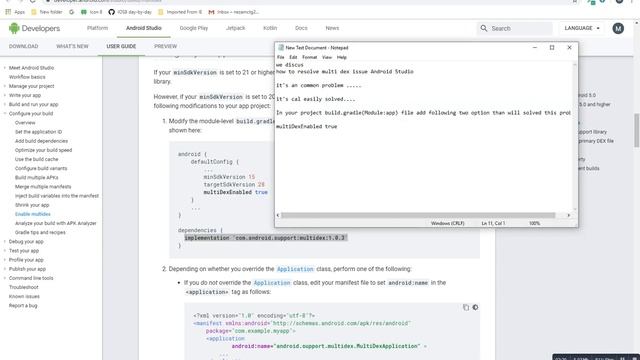This screenshot has height=360, width=640.
Task: Open Notepad Format menu
Action: 309,58
